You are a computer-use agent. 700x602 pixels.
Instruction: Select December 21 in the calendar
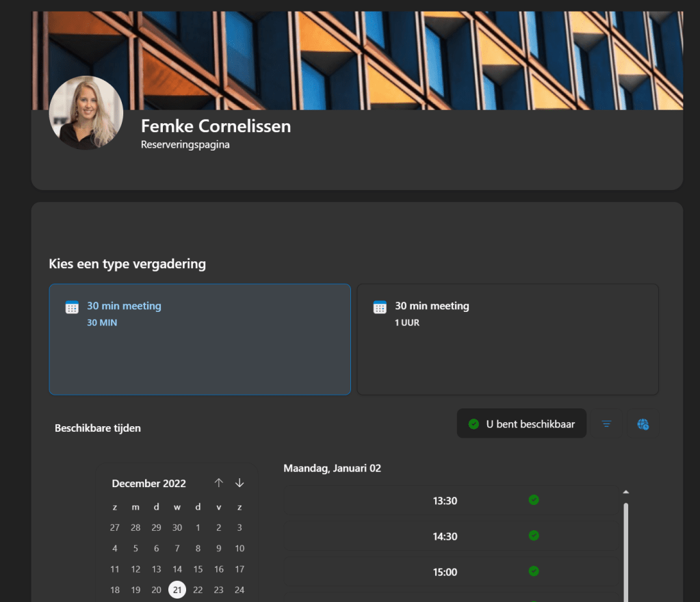[177, 590]
